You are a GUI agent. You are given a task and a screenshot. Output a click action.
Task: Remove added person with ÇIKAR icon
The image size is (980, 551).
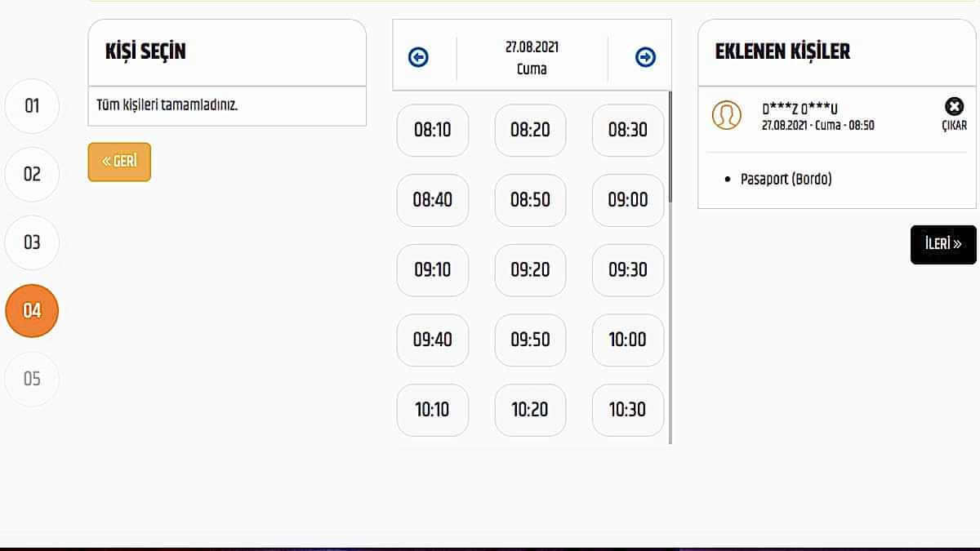coord(953,107)
